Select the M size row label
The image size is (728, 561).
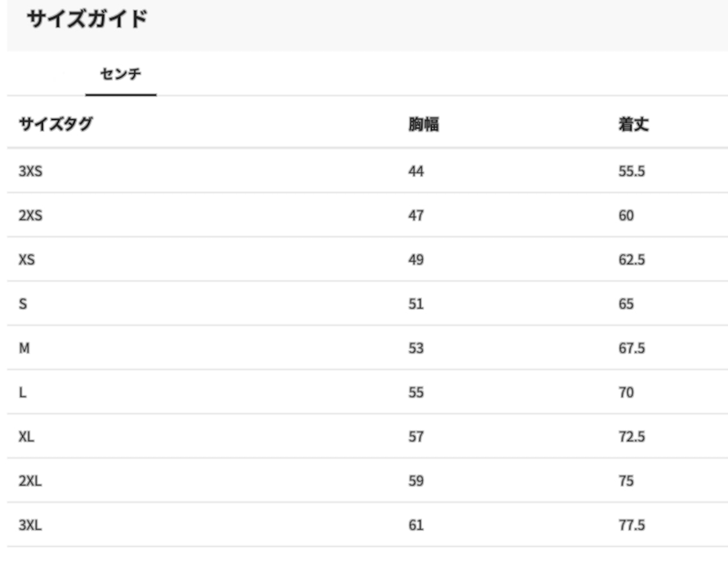[24, 348]
